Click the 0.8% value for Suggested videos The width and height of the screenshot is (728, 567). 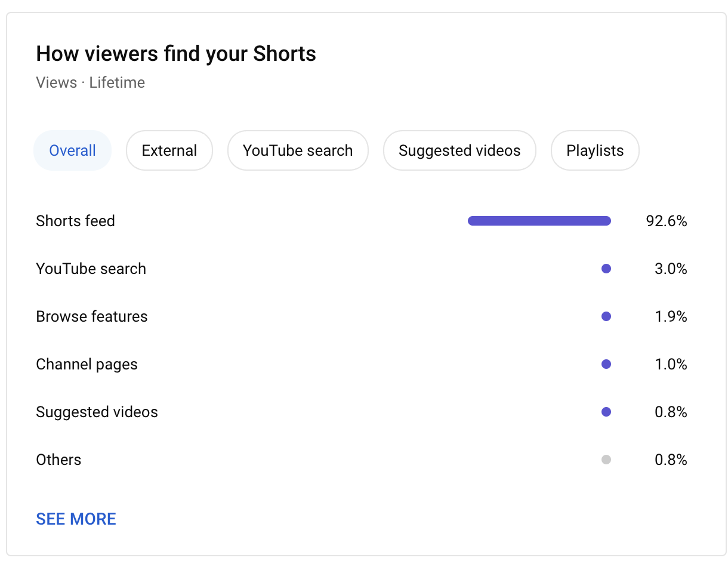(x=671, y=412)
